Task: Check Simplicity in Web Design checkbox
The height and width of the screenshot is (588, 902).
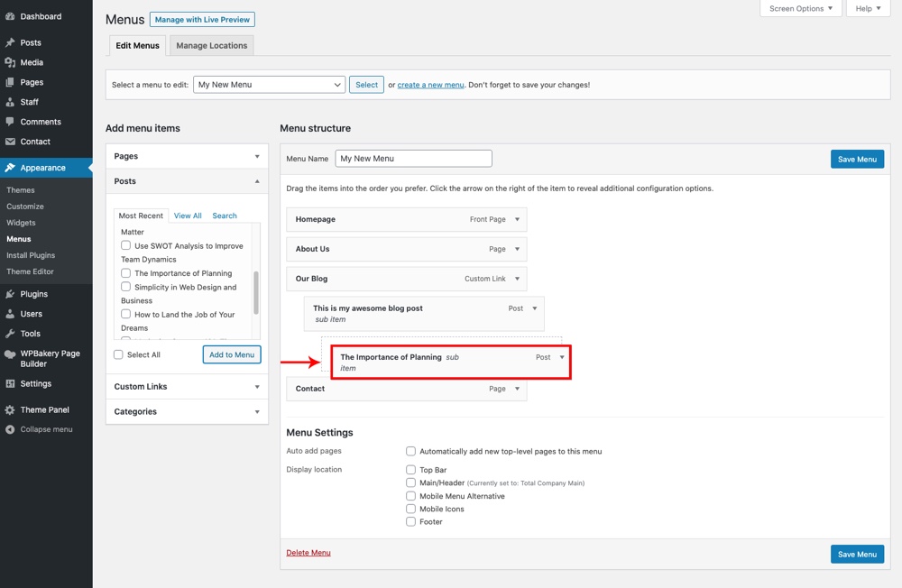Action: [x=125, y=287]
